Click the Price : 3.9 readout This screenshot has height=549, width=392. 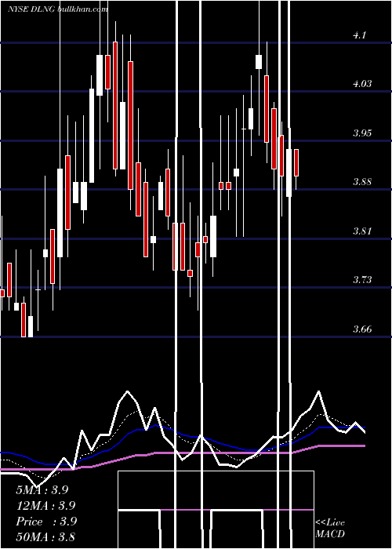pyautogui.click(x=46, y=522)
